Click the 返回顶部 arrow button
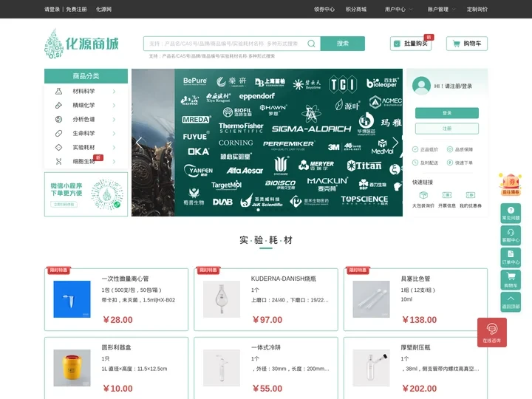This screenshot has height=399, width=532. pyautogui.click(x=511, y=302)
